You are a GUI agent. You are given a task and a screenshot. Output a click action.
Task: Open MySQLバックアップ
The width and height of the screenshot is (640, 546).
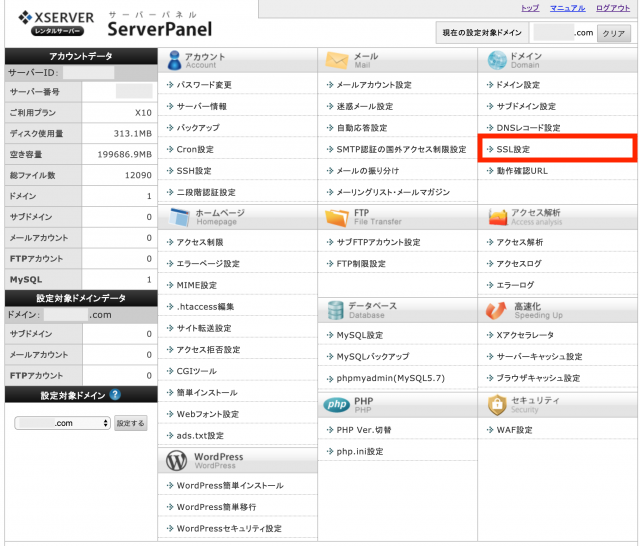tap(373, 357)
